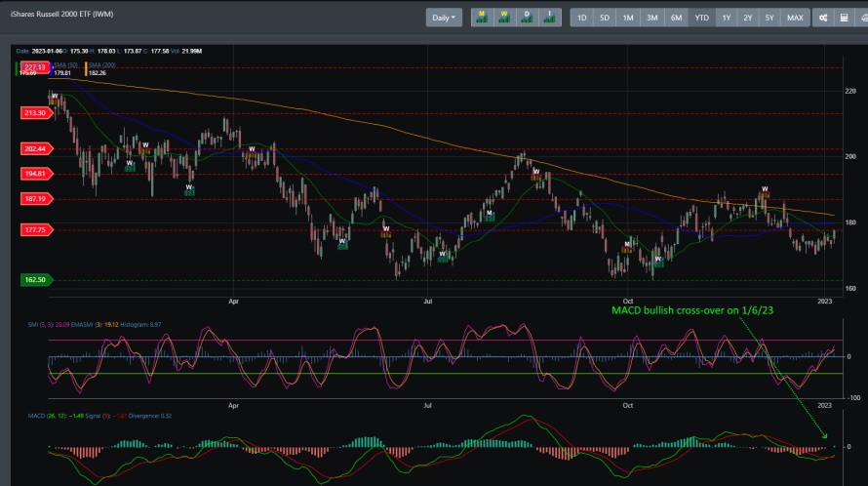868x486 pixels.
Task: Click the 160 price axis label
Action: click(850, 288)
